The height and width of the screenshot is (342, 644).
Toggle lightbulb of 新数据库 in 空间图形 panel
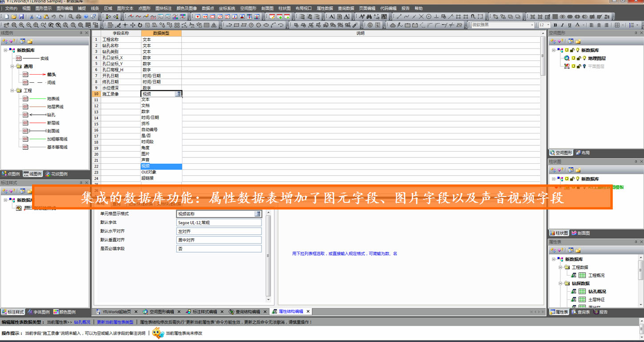(577, 50)
